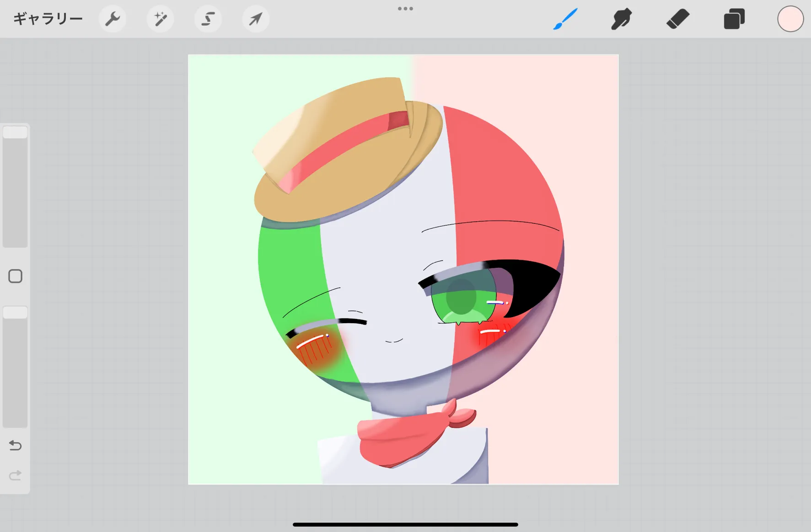The width and height of the screenshot is (811, 532).
Task: Tap the three-dot menu at top center
Action: click(x=405, y=9)
